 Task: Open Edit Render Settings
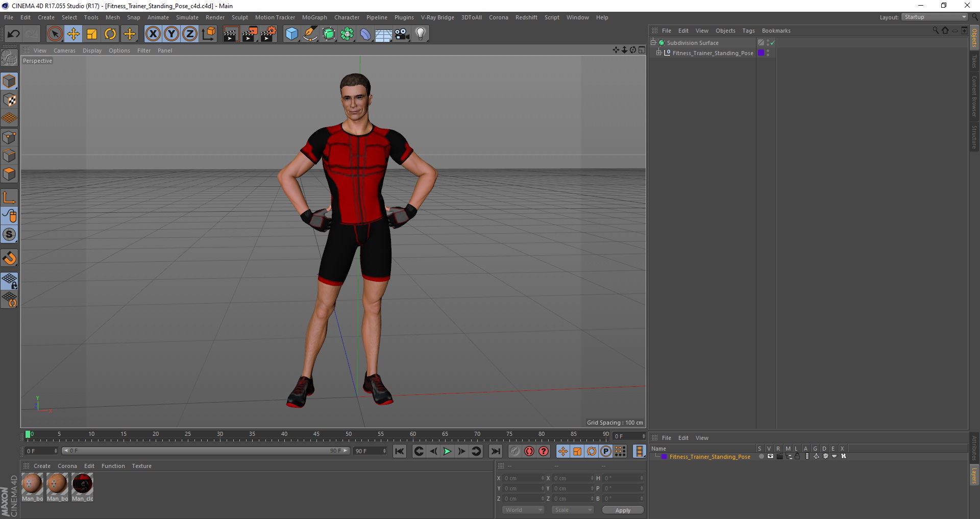point(268,34)
